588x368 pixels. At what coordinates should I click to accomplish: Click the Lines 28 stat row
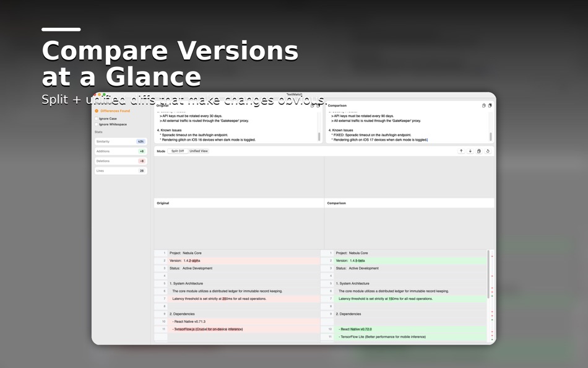[x=121, y=171]
